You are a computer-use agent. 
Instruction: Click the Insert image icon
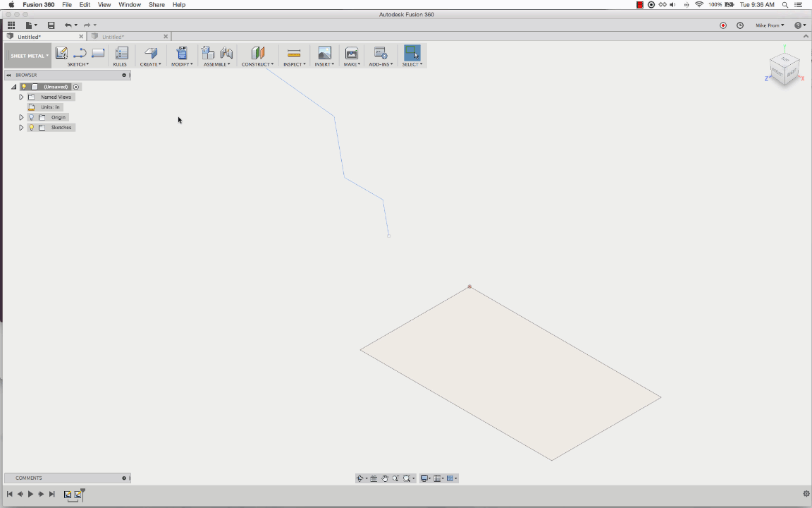click(324, 53)
